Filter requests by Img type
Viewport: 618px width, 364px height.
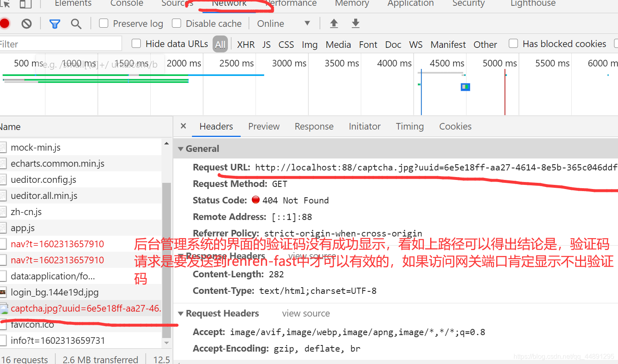[310, 45]
